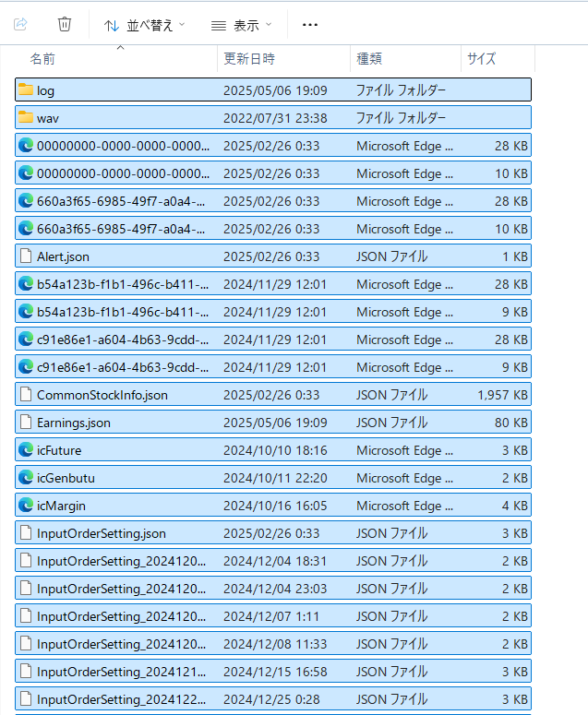This screenshot has width=588, height=715.
Task: Click the file icon of InputOrderSetting.json
Action: coord(26,533)
